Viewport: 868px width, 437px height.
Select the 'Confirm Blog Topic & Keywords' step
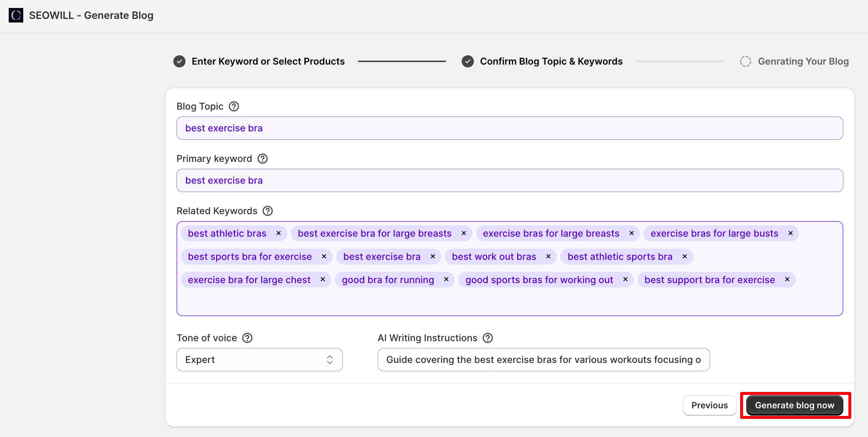tap(551, 61)
